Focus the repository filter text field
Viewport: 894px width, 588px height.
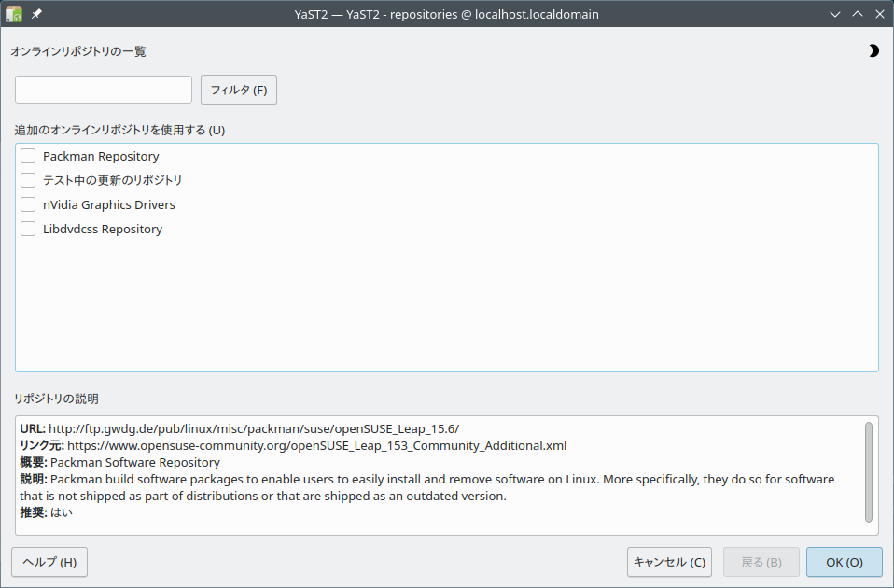104,90
